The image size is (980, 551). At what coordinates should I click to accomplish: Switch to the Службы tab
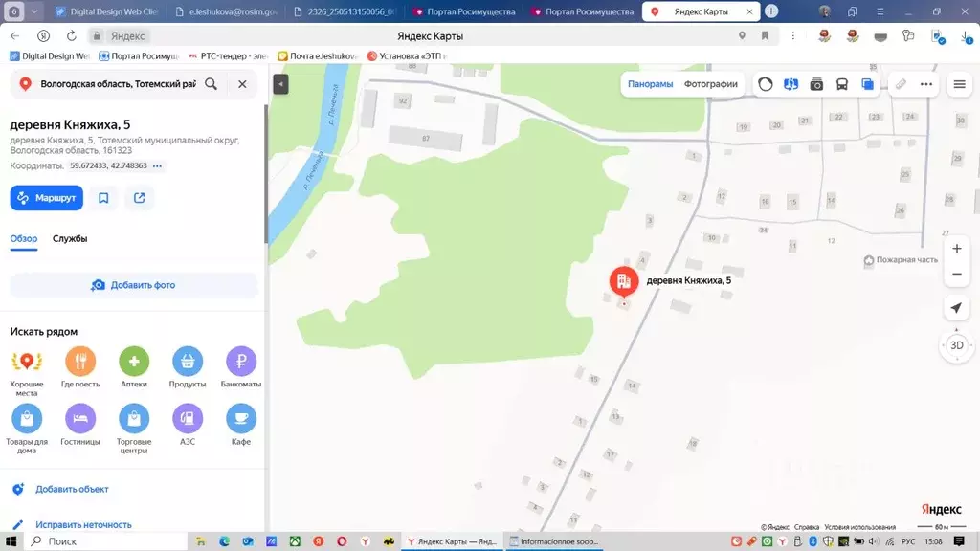(x=70, y=238)
